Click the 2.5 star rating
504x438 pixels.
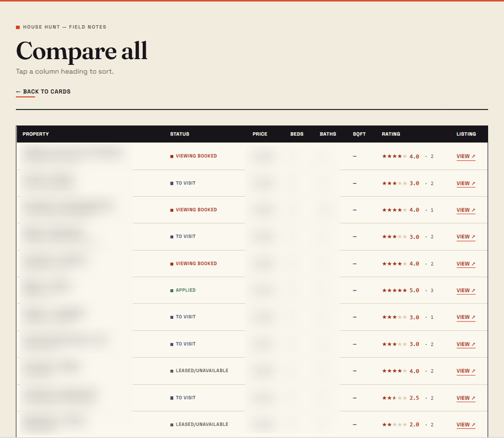pyautogui.click(x=401, y=398)
